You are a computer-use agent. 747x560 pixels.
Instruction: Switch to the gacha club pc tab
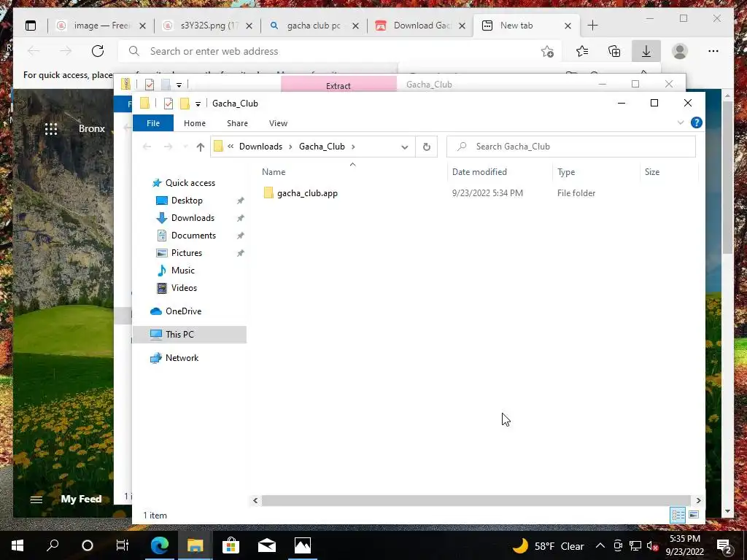[314, 26]
